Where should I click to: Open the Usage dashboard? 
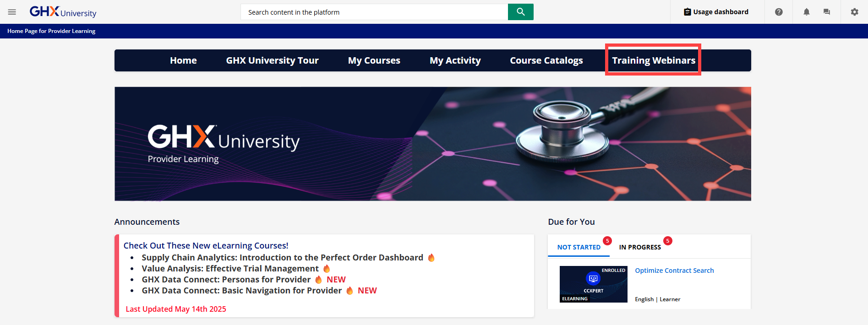pyautogui.click(x=716, y=12)
